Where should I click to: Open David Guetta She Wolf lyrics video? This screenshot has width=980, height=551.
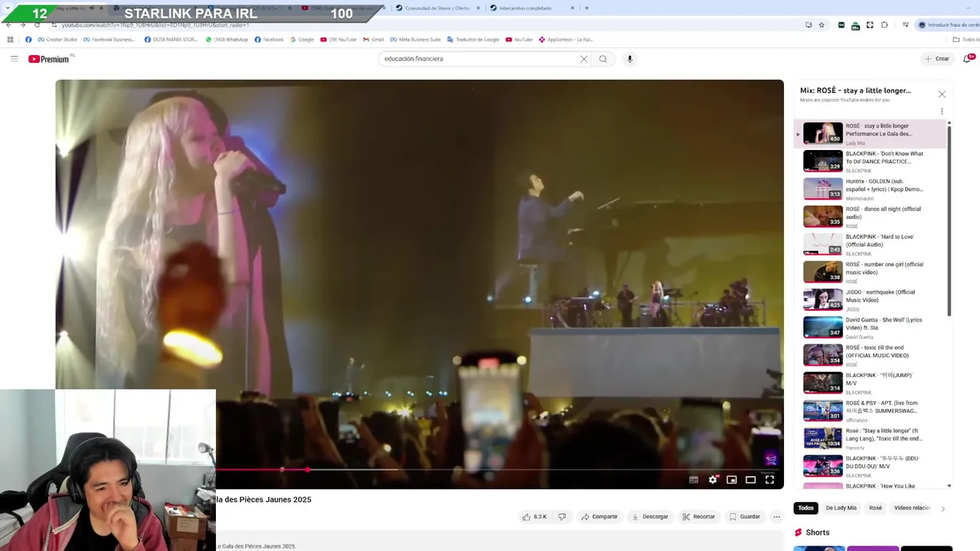point(871,328)
